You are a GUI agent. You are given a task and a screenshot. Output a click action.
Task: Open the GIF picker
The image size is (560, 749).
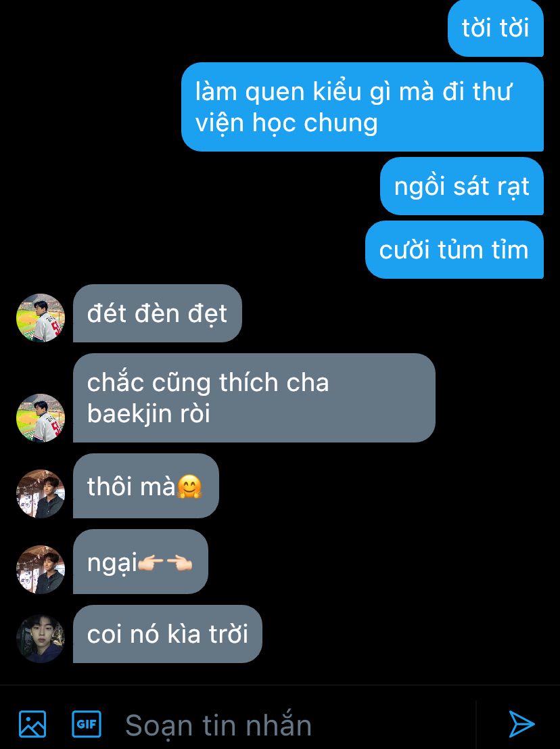[x=87, y=724]
